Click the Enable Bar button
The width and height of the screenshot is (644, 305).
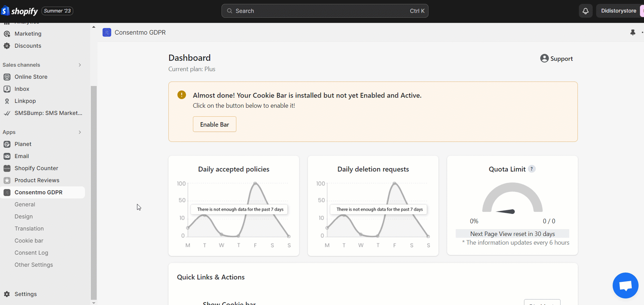pyautogui.click(x=214, y=124)
